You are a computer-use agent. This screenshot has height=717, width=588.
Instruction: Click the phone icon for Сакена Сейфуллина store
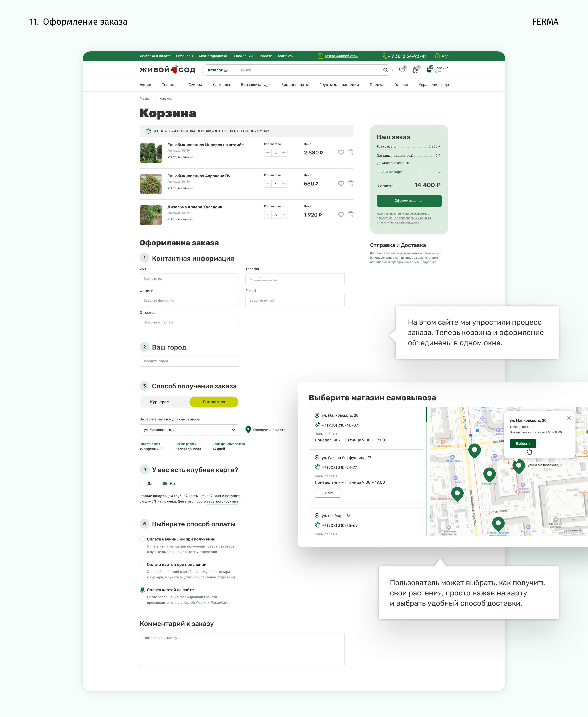coord(317,467)
